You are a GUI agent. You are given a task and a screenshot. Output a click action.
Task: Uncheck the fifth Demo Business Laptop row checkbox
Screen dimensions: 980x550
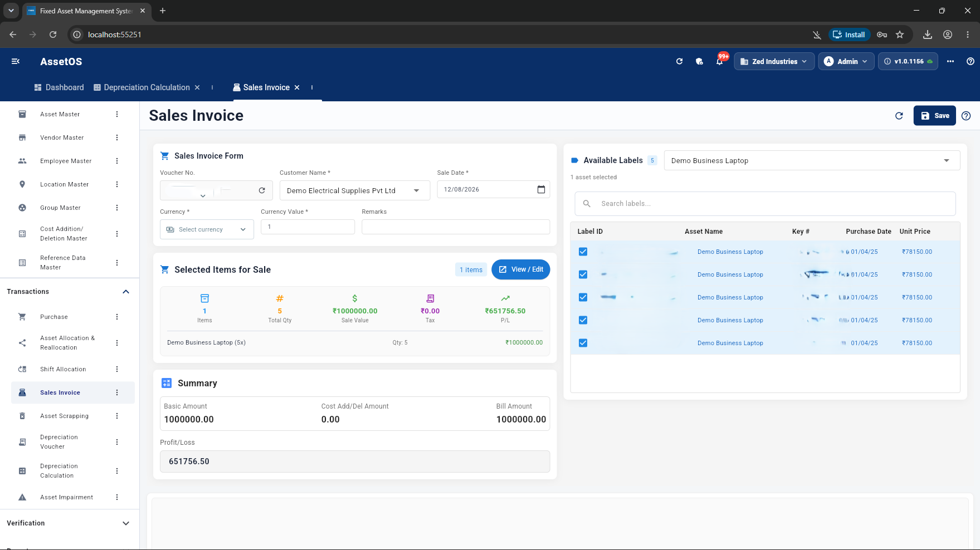[x=583, y=343]
